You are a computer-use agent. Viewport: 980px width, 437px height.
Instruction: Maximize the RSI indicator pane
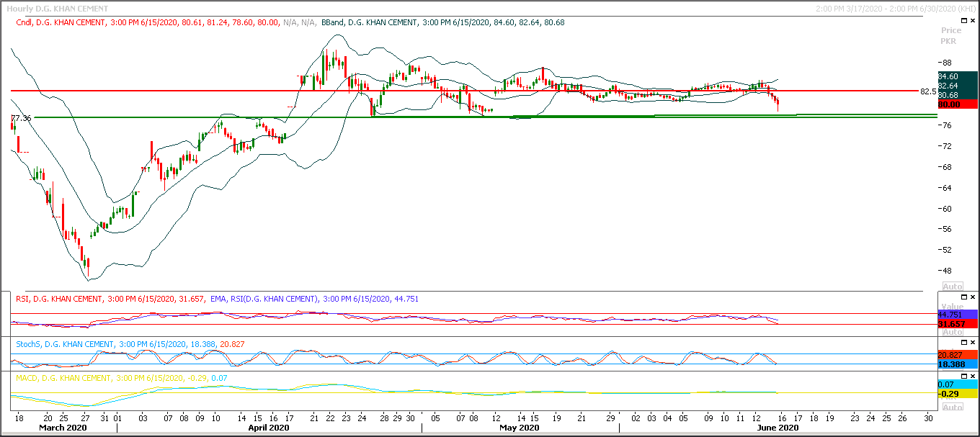coord(963,297)
